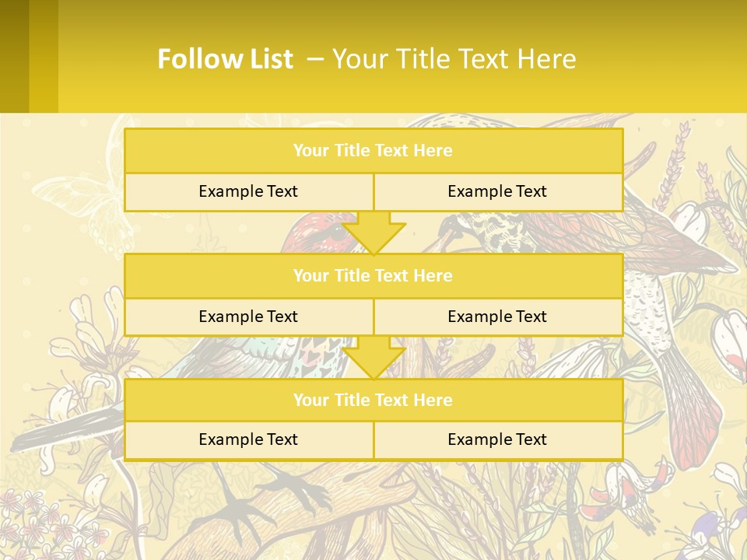
Task: Select the top "Your Title Text Here" header bar
Action: coord(373,151)
